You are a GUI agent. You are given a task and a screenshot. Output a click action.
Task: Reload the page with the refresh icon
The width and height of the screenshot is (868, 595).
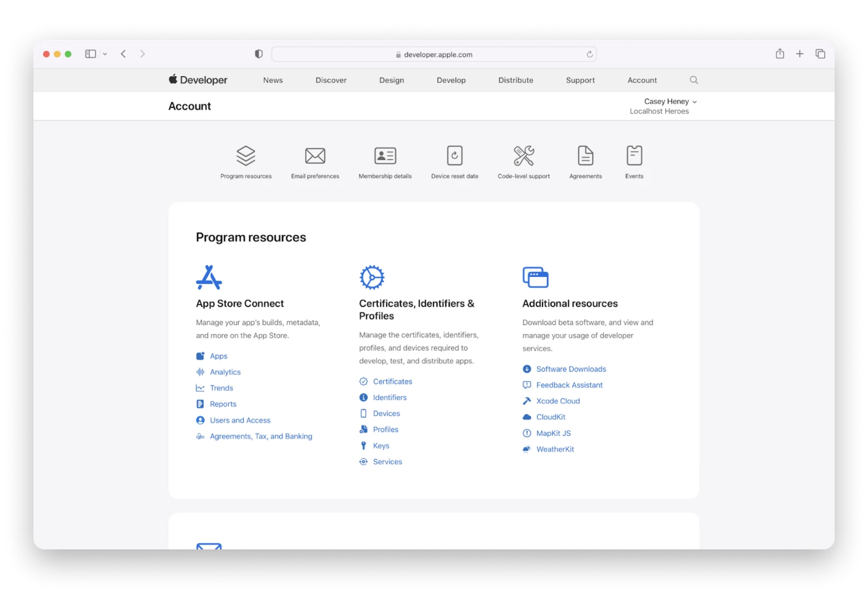tap(589, 54)
